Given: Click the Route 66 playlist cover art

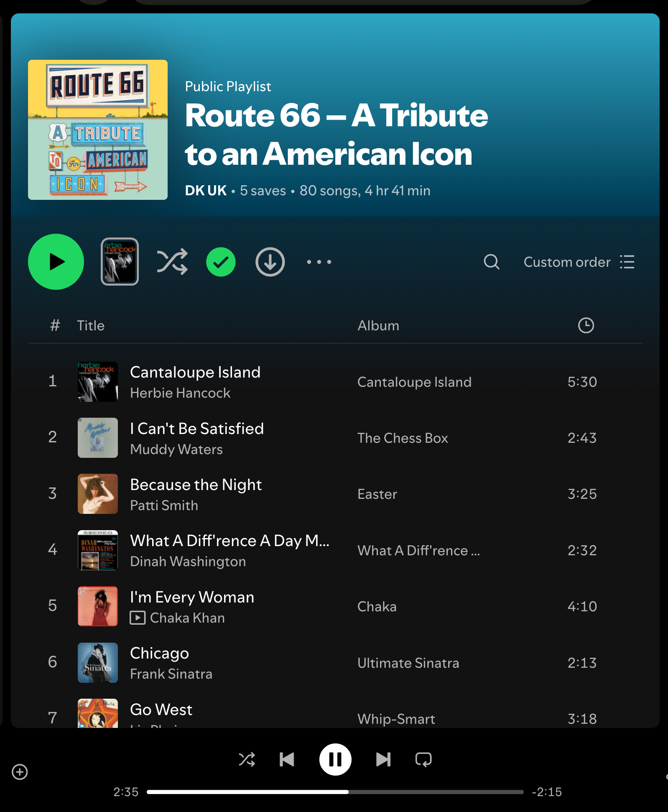Looking at the screenshot, I should click(98, 130).
